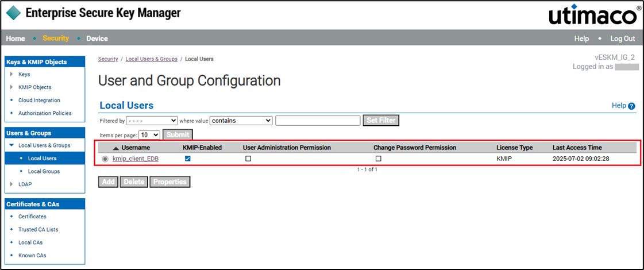Click Log Out
The image size is (644, 270).
pos(623,38)
